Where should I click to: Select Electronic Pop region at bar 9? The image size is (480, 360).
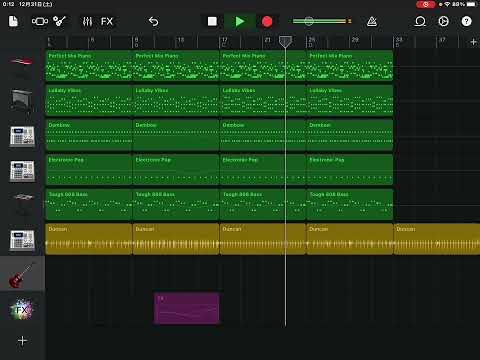pyautogui.click(x=176, y=169)
